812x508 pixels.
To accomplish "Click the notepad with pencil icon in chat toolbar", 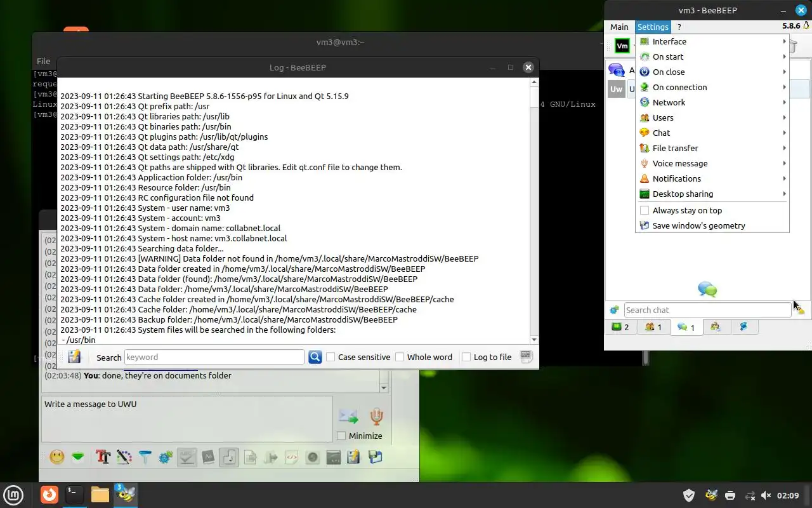I will pos(354,457).
